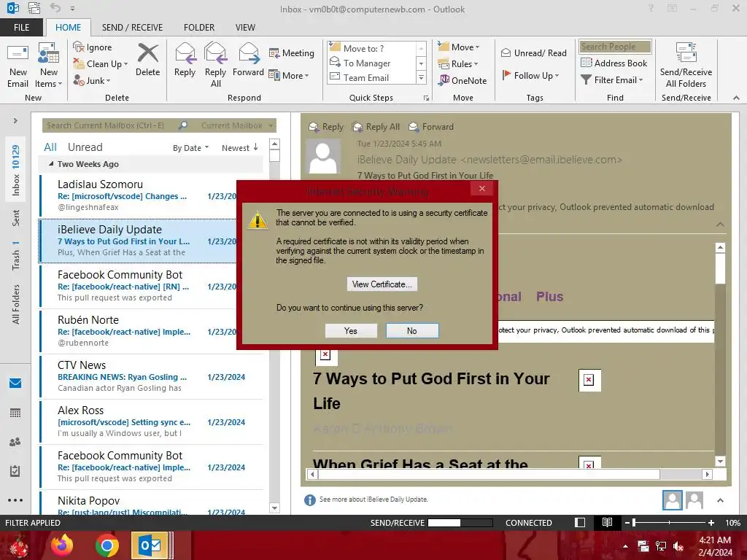Viewport: 747px width, 560px height.
Task: Open the By Date sort dropdown
Action: (190, 148)
